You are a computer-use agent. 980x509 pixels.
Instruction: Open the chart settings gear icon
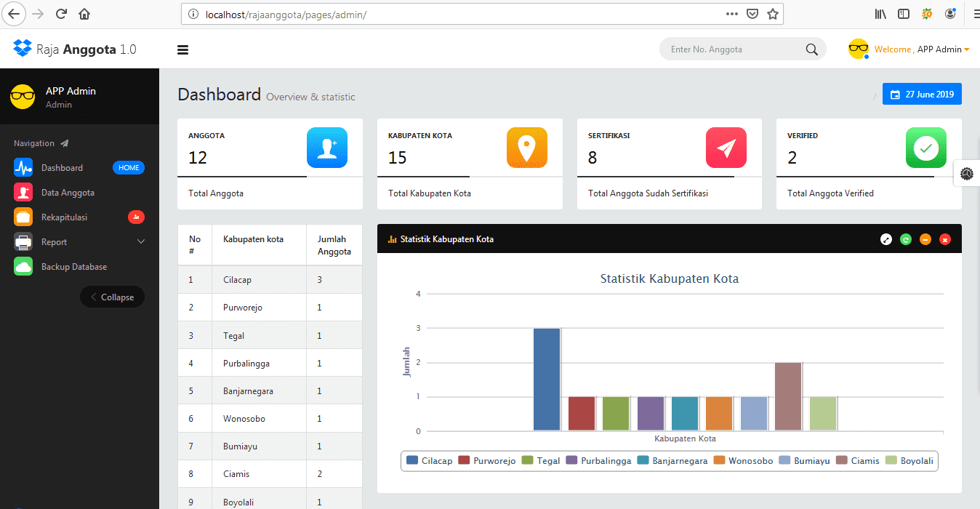click(x=966, y=174)
